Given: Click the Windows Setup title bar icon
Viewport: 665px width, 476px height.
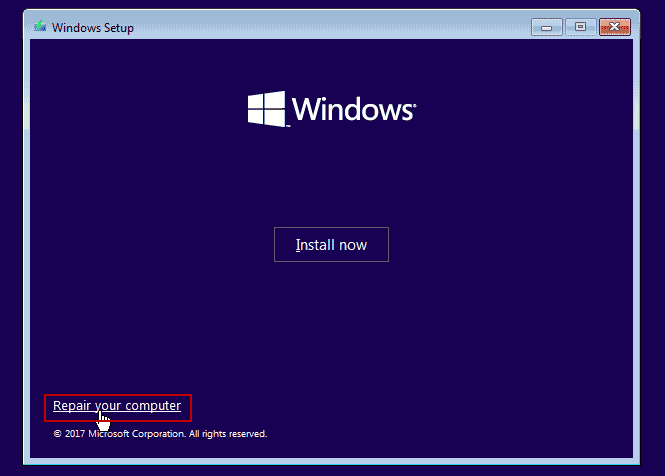Looking at the screenshot, I should click(40, 27).
